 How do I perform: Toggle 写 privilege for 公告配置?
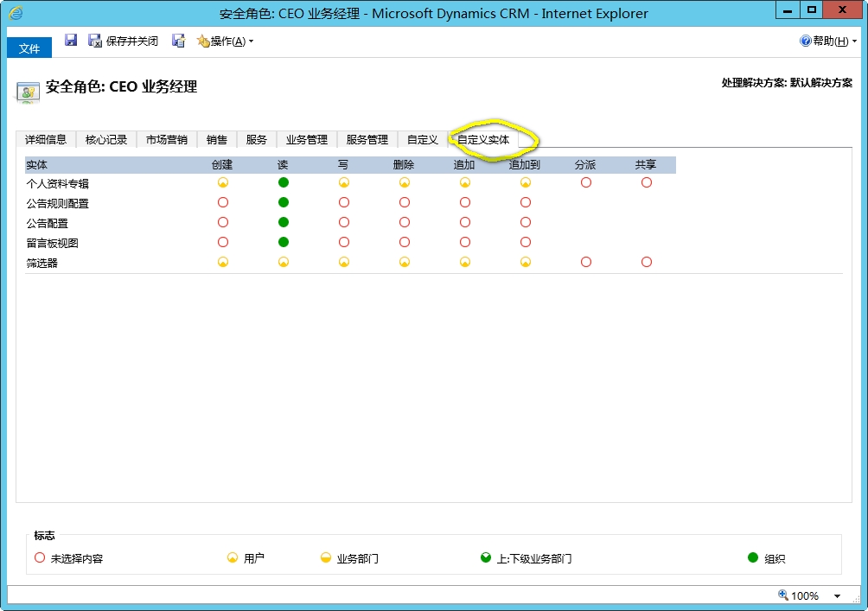(344, 222)
